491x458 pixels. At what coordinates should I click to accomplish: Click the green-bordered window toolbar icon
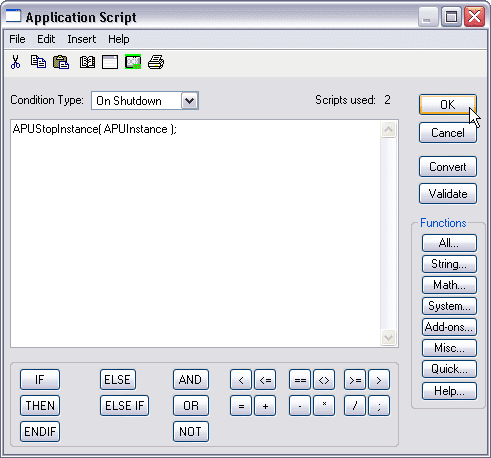[133, 62]
